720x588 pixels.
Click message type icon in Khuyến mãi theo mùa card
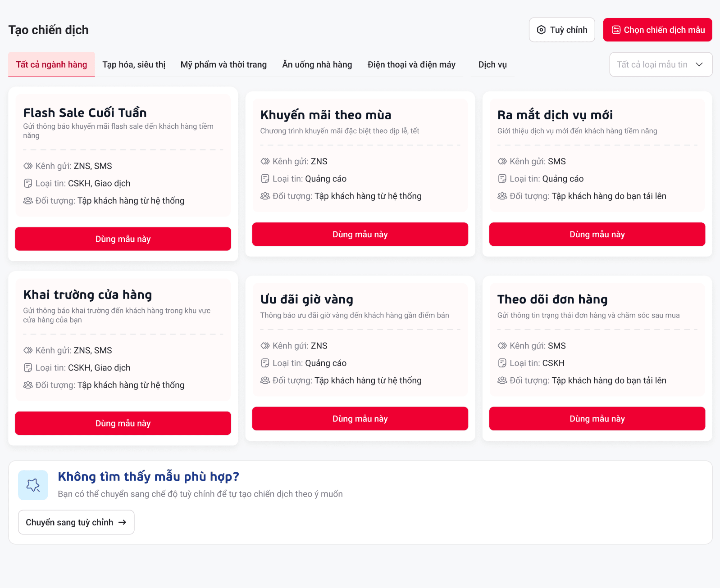click(265, 179)
